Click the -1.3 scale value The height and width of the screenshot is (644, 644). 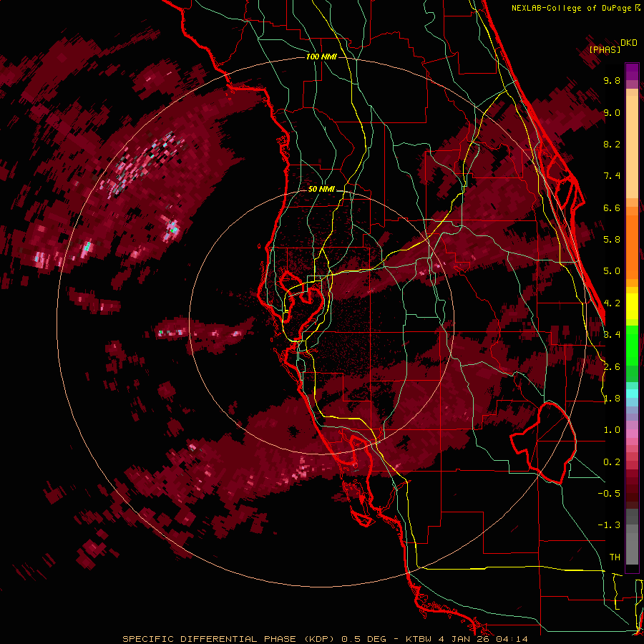[609, 525]
